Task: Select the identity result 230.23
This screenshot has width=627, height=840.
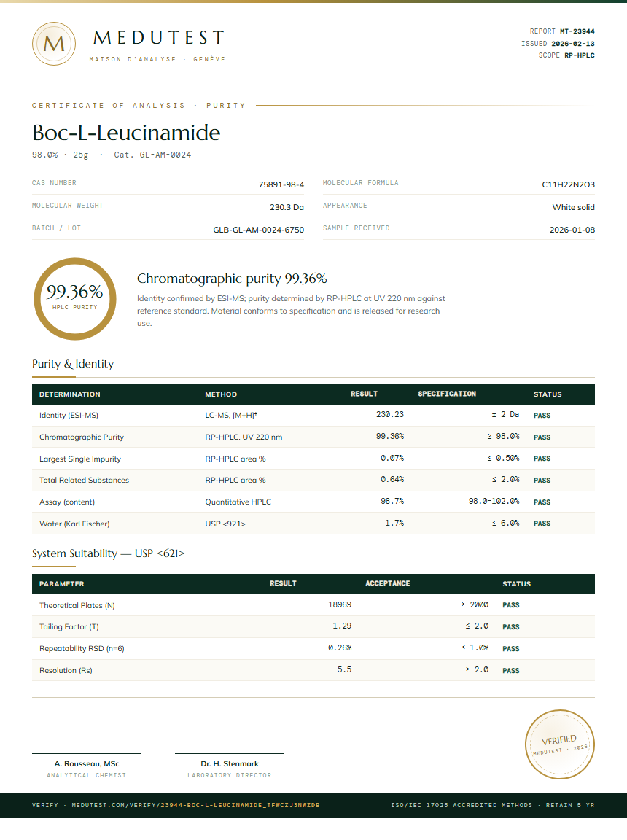Action: coord(390,414)
